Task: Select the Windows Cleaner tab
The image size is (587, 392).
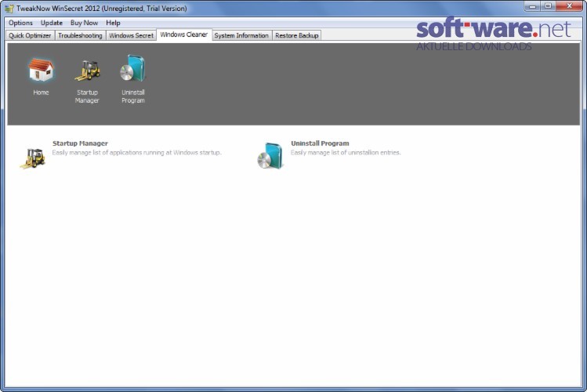Action: (x=184, y=34)
